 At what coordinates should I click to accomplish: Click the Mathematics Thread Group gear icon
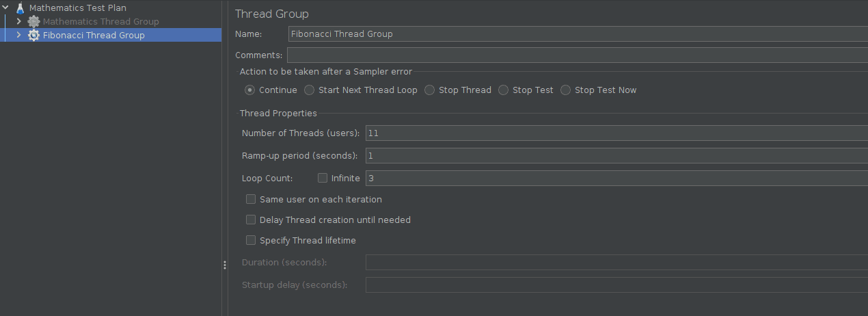[x=33, y=22]
